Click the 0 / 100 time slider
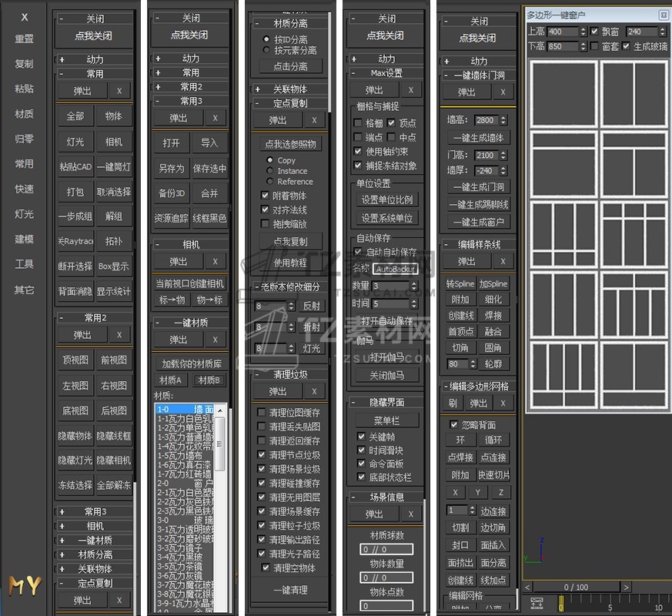The height and width of the screenshot is (616, 672). pyautogui.click(x=576, y=587)
